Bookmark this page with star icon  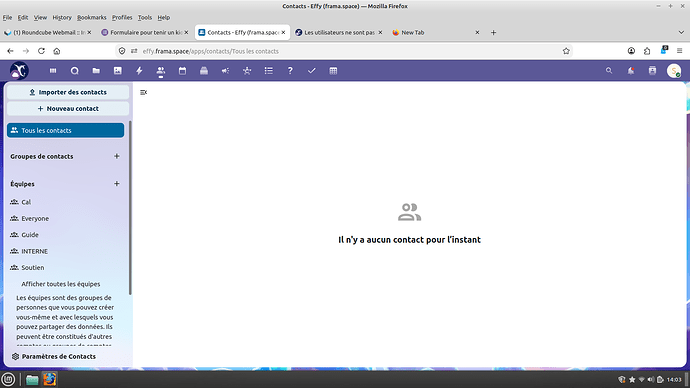tap(566, 51)
